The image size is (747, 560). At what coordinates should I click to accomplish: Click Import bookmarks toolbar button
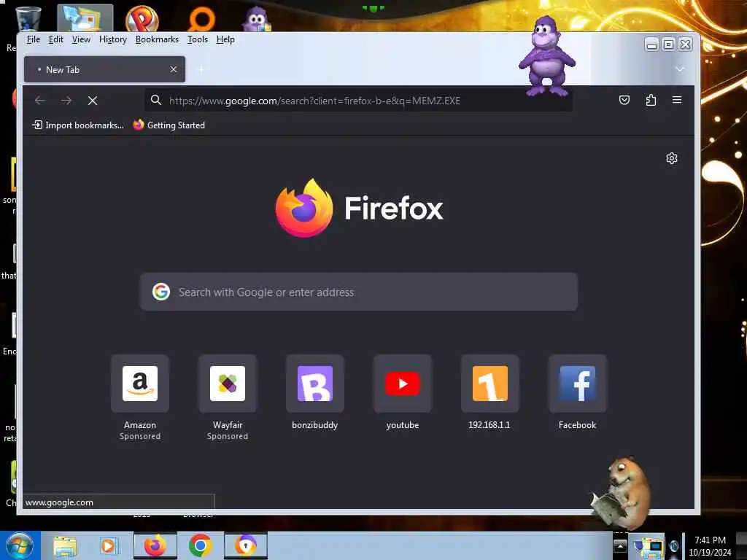[x=77, y=125]
